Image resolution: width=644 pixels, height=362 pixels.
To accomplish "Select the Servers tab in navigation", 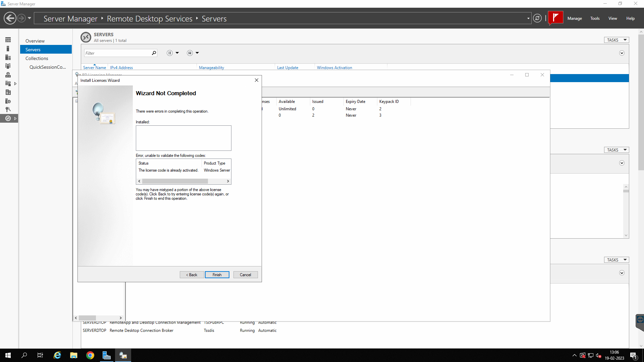I will pyautogui.click(x=33, y=49).
